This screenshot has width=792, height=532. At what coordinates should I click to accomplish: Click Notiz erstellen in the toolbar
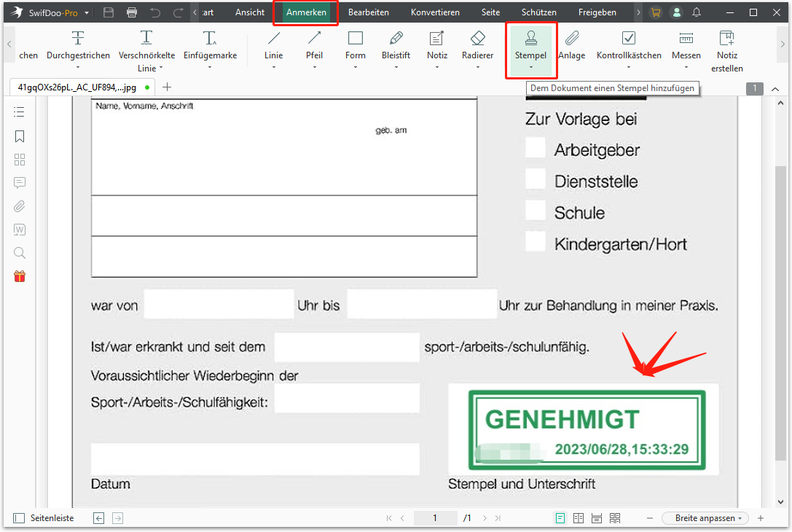tap(726, 50)
